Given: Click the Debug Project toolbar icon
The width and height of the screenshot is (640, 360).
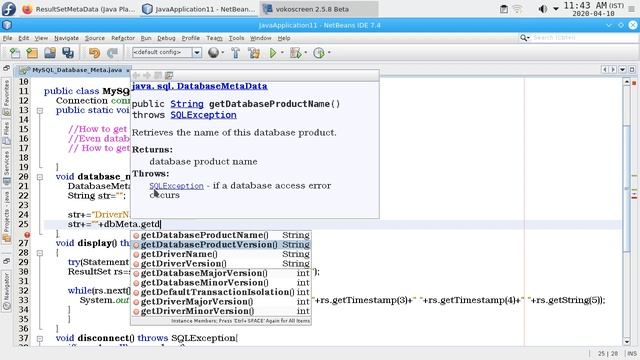Looking at the screenshot, I should (295, 53).
